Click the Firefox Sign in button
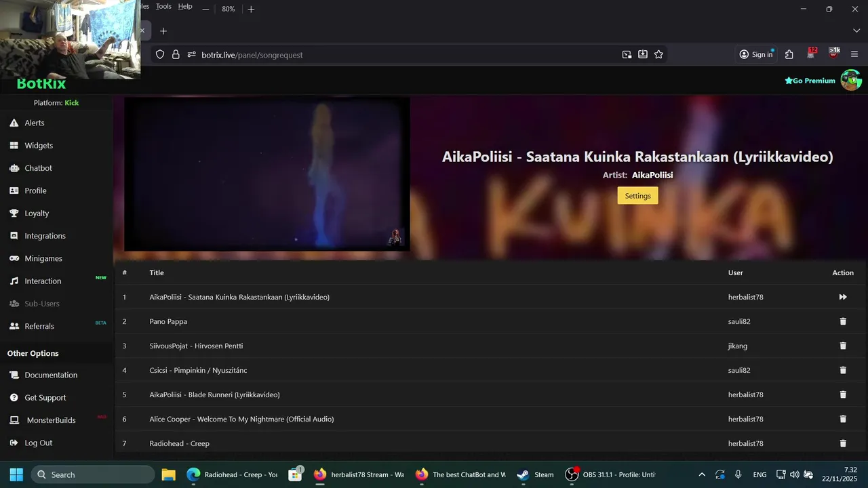The height and width of the screenshot is (488, 868). (755, 54)
